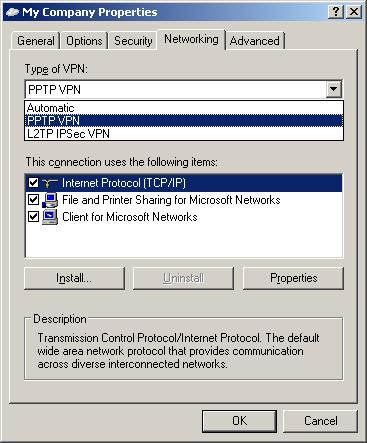Confirm the dialog with OK

[x=239, y=421]
